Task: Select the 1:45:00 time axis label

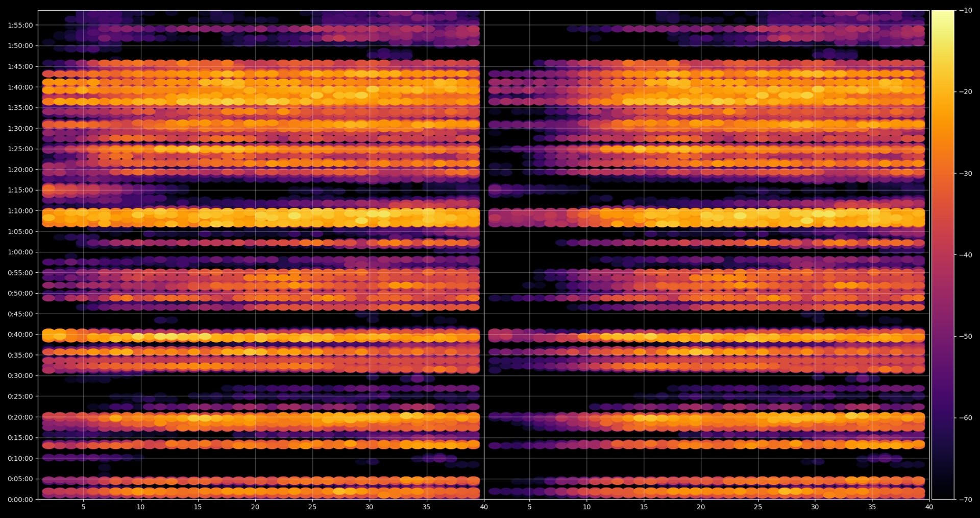Action: click(20, 66)
